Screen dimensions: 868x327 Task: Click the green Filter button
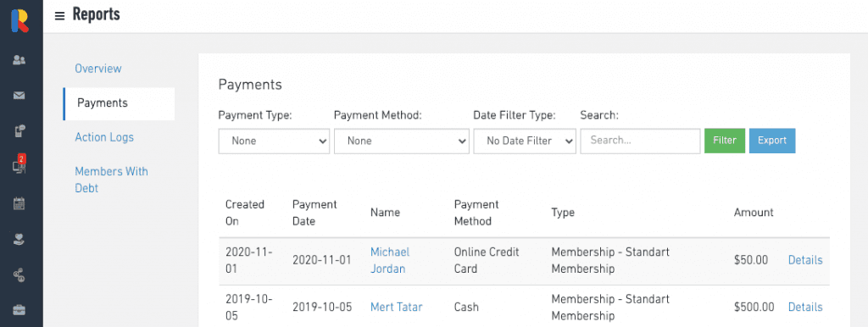click(725, 141)
